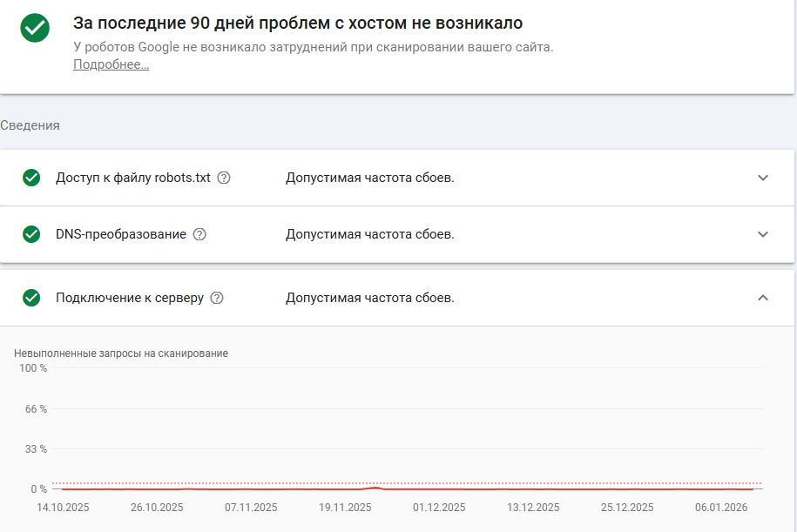
Task: Click the 90-day host status heading
Action: [x=298, y=23]
